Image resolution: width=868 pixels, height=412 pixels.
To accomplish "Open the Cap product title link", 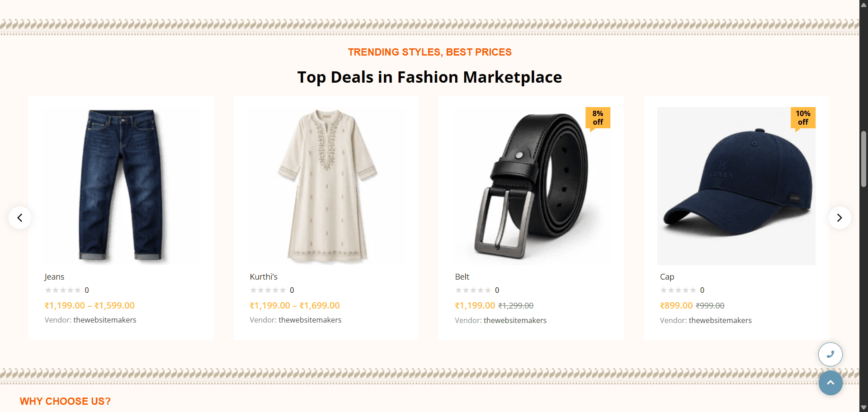I will [x=667, y=277].
